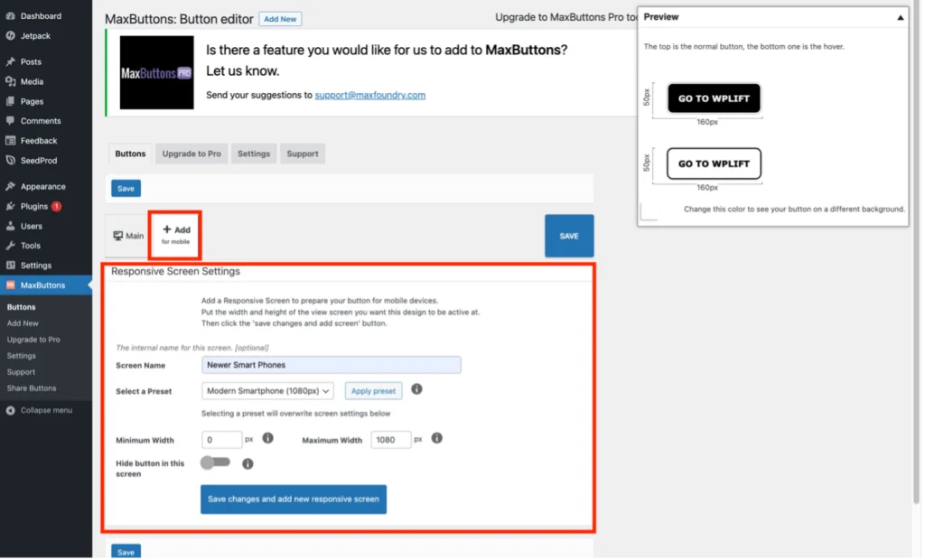Click the Dashboard icon in sidebar
The height and width of the screenshot is (560, 925).
pyautogui.click(x=11, y=16)
